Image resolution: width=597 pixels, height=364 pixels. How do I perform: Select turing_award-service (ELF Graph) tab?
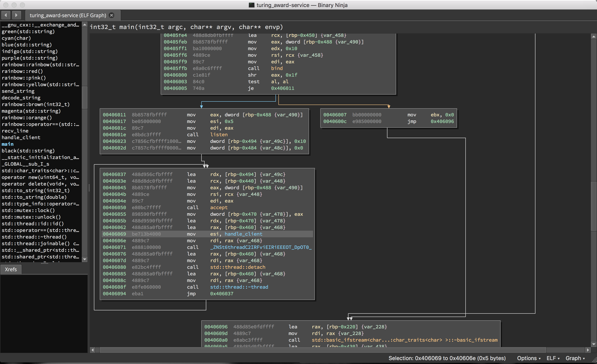(x=68, y=15)
